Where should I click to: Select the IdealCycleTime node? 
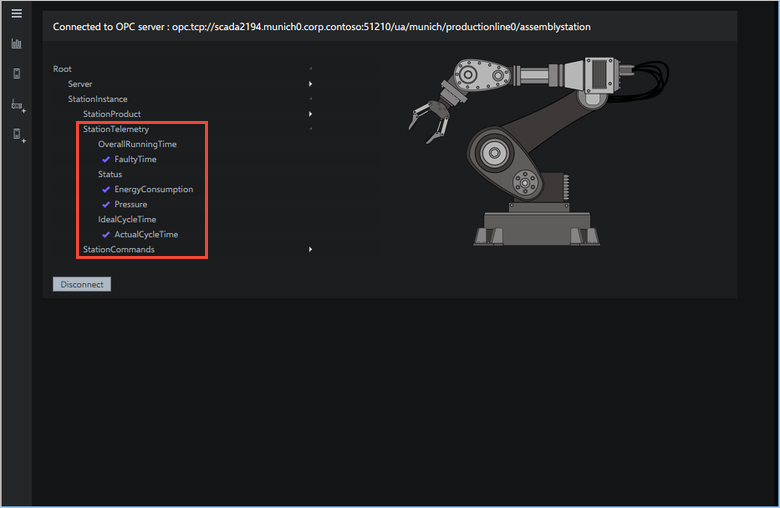tap(127, 219)
